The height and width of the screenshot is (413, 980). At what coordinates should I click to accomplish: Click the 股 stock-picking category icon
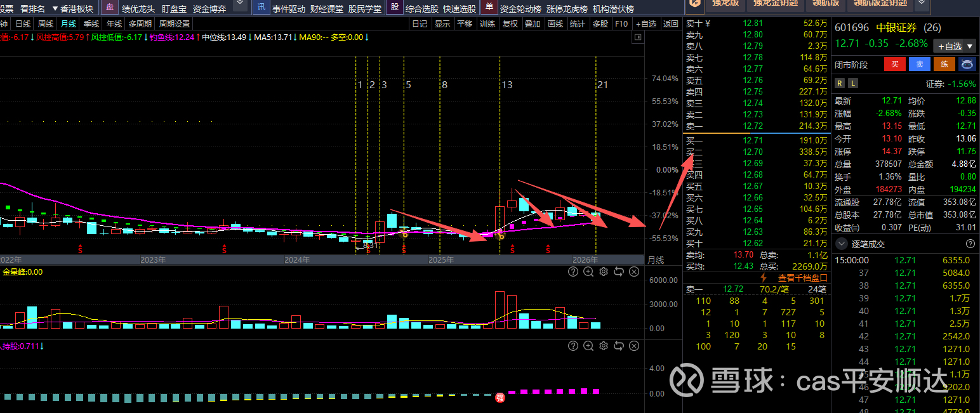[x=395, y=7]
